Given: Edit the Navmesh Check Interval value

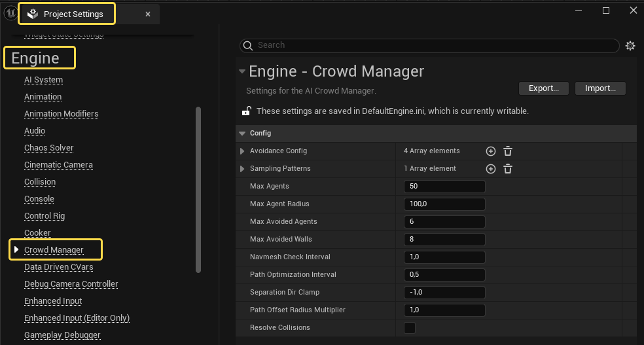Looking at the screenshot, I should coord(444,257).
